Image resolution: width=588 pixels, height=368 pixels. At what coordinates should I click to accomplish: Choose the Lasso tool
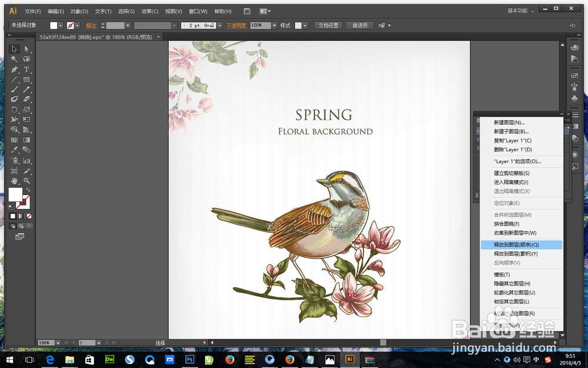click(x=26, y=59)
